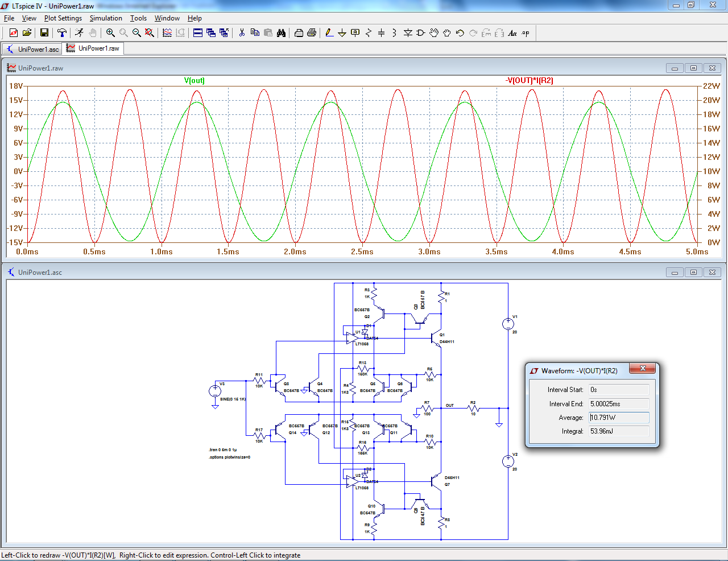Close the Waveform integration dialog
Screen dimensions: 728x561
coord(643,369)
